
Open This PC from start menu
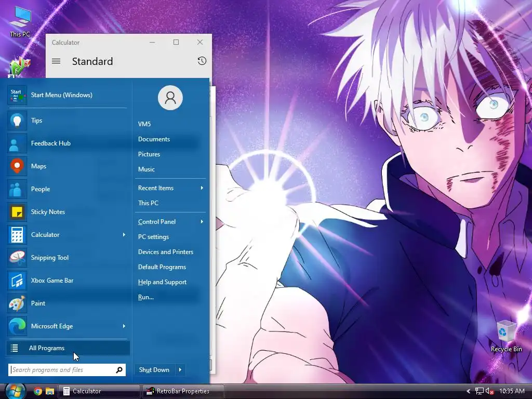point(148,203)
